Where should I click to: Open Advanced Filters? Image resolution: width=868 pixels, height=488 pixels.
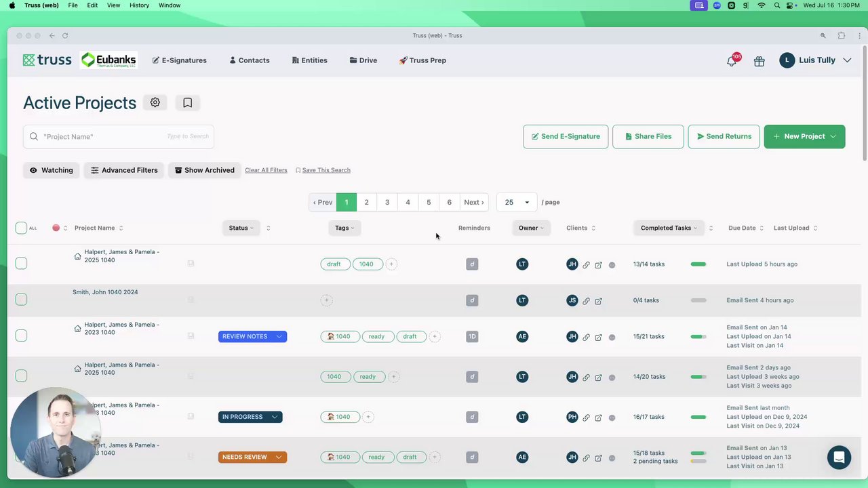tap(124, 170)
